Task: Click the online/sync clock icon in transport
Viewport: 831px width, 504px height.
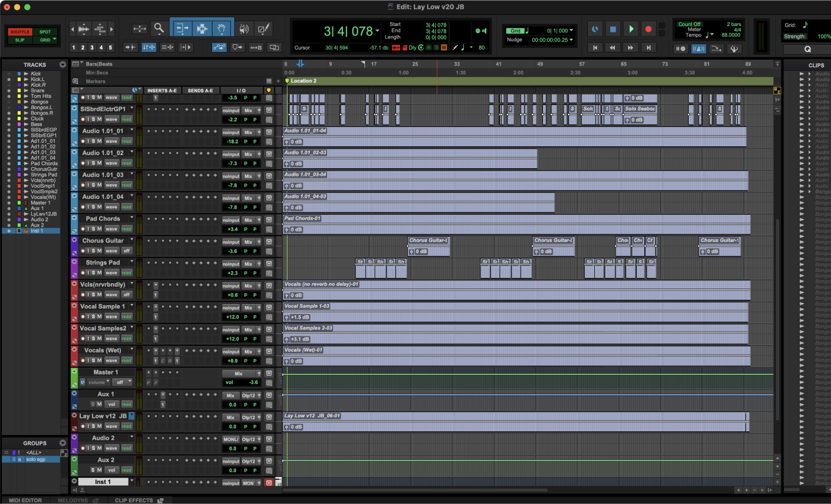Action: coord(595,29)
